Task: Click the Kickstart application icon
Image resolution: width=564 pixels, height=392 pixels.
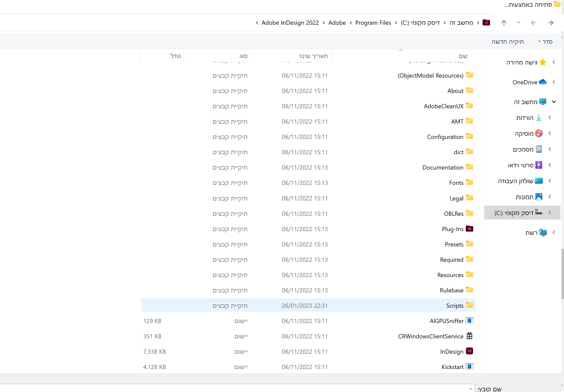Action: coord(469,366)
